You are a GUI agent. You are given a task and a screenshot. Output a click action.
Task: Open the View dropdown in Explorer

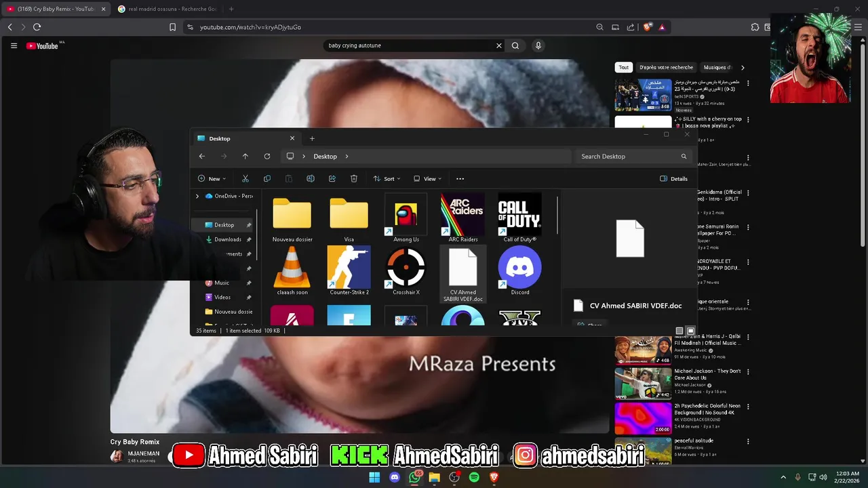click(x=427, y=179)
